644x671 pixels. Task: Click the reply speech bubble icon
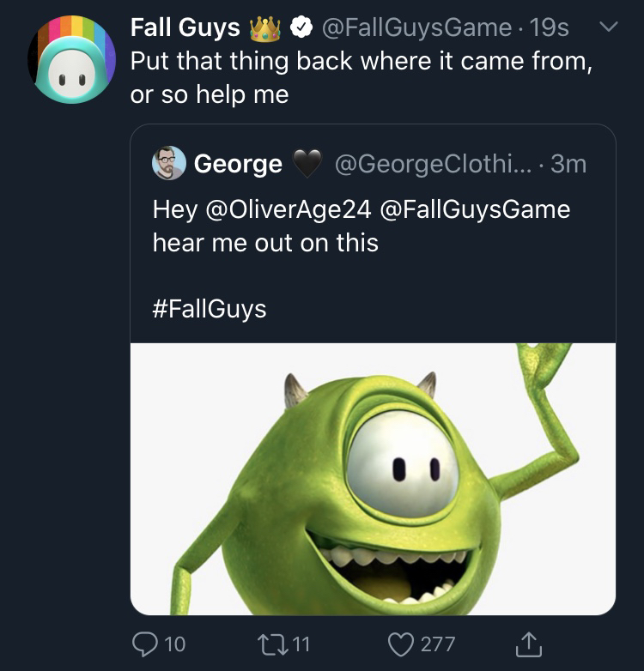(x=144, y=644)
